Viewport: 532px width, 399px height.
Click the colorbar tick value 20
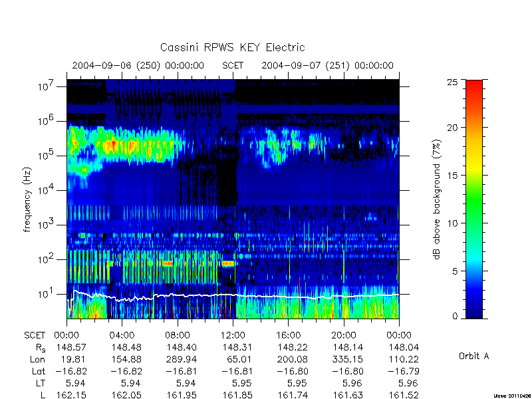453,128
